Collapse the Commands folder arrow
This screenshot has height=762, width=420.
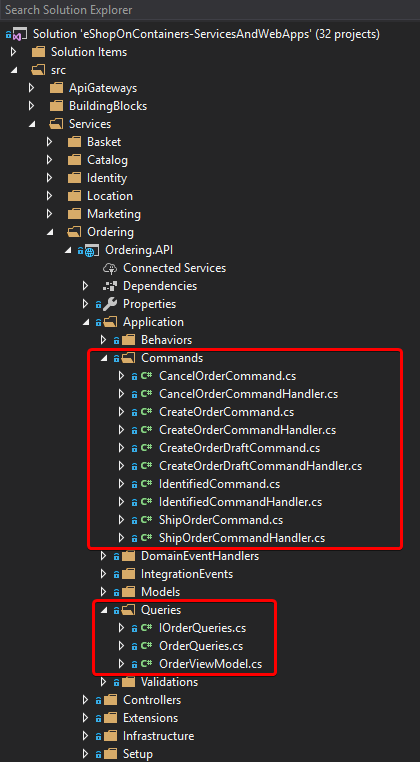[103, 358]
